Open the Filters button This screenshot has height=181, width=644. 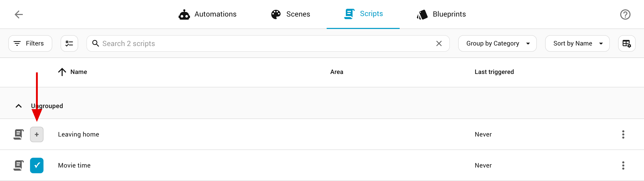point(30,43)
